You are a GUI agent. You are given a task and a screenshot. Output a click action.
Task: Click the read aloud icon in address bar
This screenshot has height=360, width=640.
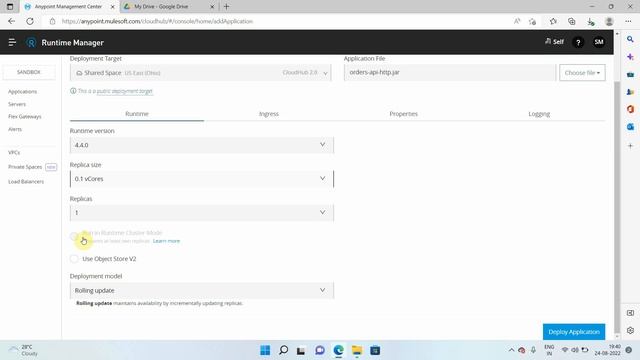coord(517,21)
